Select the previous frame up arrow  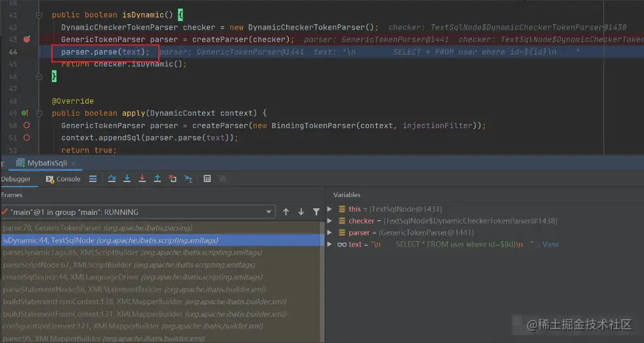click(x=286, y=212)
